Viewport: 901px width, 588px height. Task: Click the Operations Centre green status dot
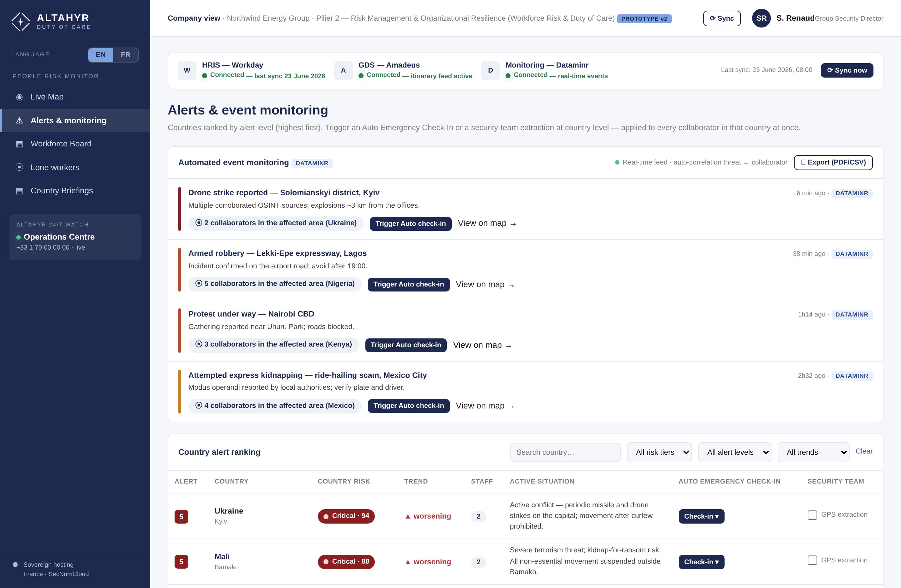(x=18, y=237)
